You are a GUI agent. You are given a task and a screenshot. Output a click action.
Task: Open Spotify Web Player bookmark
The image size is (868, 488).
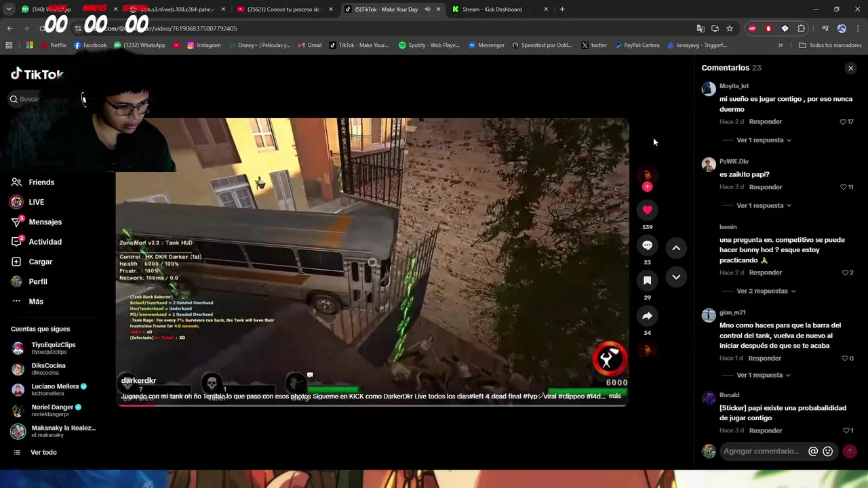(429, 45)
